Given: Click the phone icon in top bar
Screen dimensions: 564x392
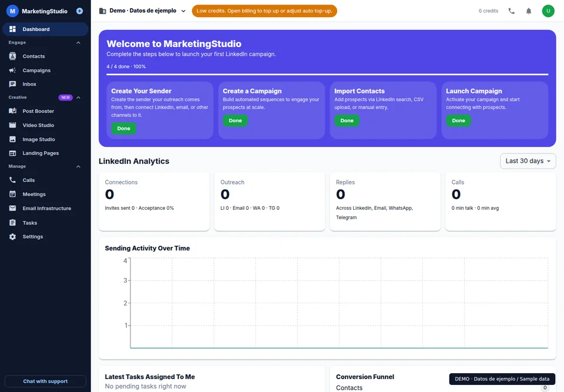Looking at the screenshot, I should coord(512,11).
